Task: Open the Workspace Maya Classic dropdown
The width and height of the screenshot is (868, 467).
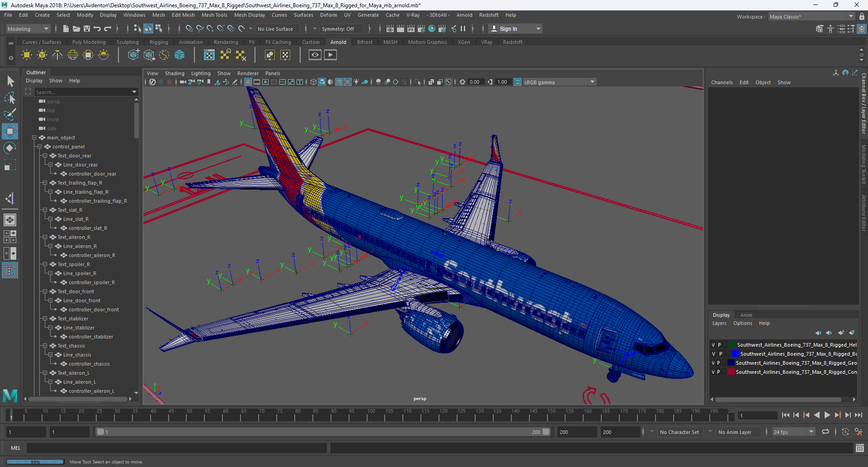Action: coord(811,17)
